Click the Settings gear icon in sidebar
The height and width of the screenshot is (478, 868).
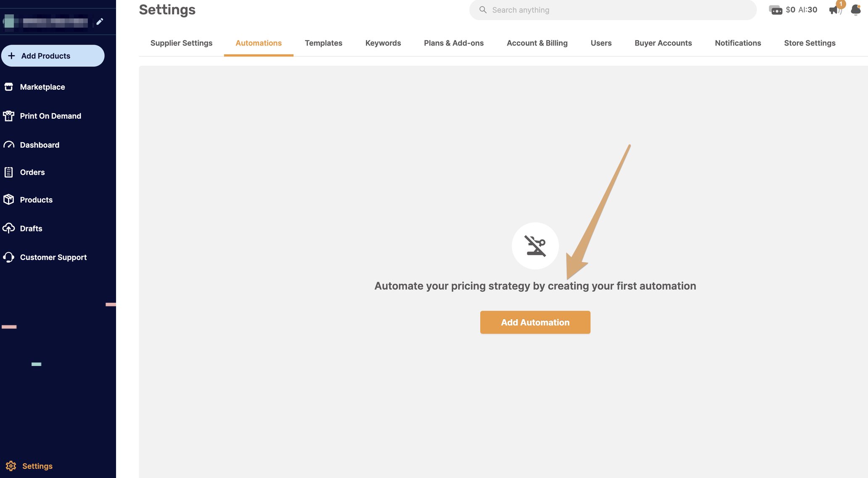click(x=11, y=466)
